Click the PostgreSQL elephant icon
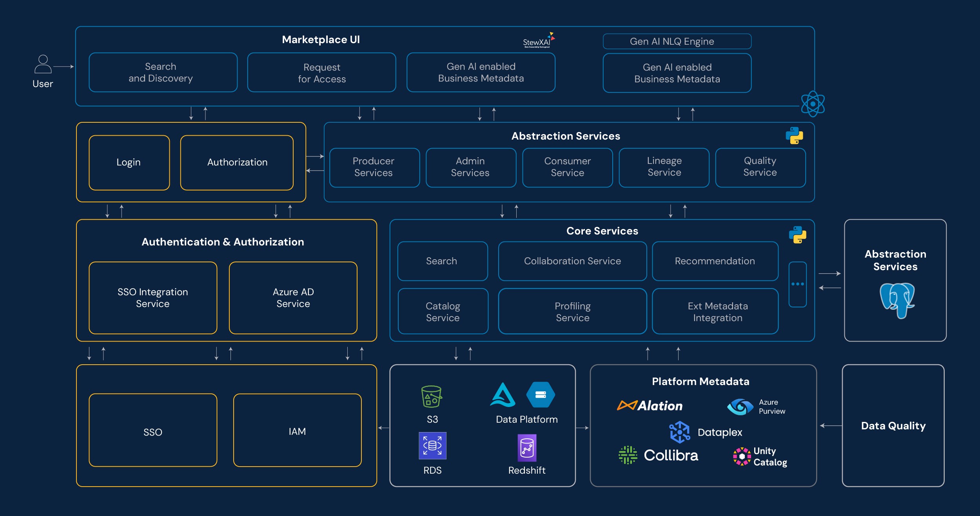 pos(897,300)
